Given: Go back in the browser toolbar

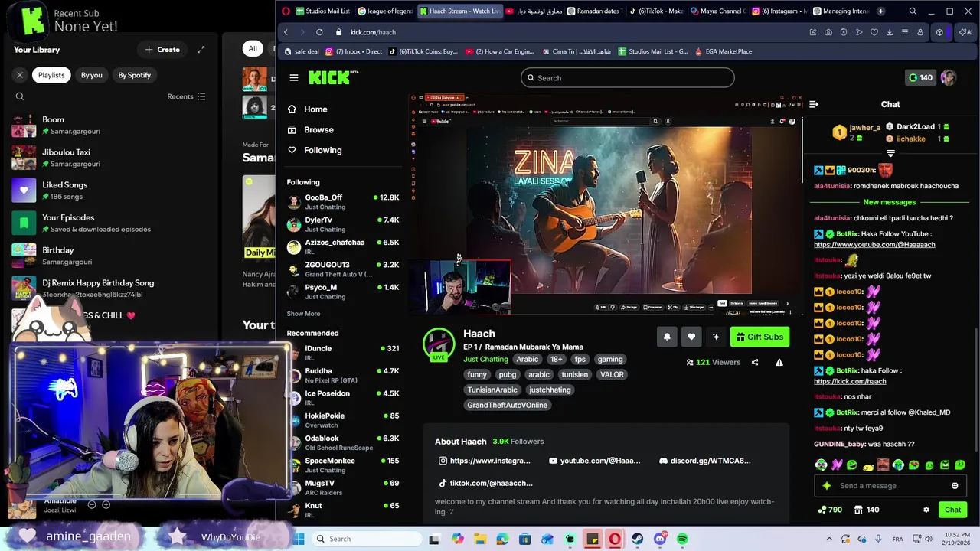Looking at the screenshot, I should (286, 32).
